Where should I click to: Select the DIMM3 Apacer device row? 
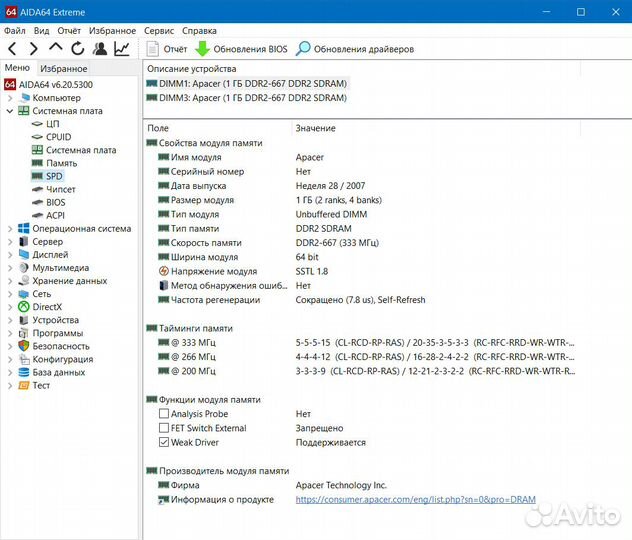coord(252,98)
